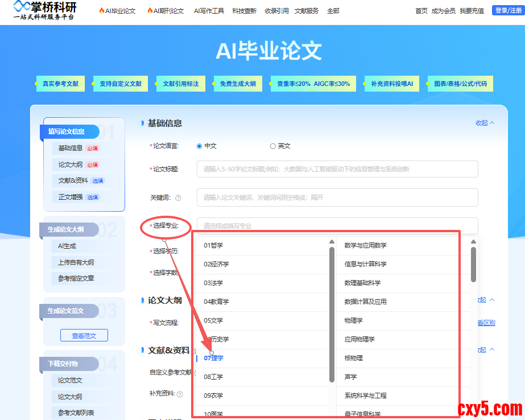This screenshot has height=420, width=525.
Task: Choose 04教育学 option
Action: click(x=262, y=302)
